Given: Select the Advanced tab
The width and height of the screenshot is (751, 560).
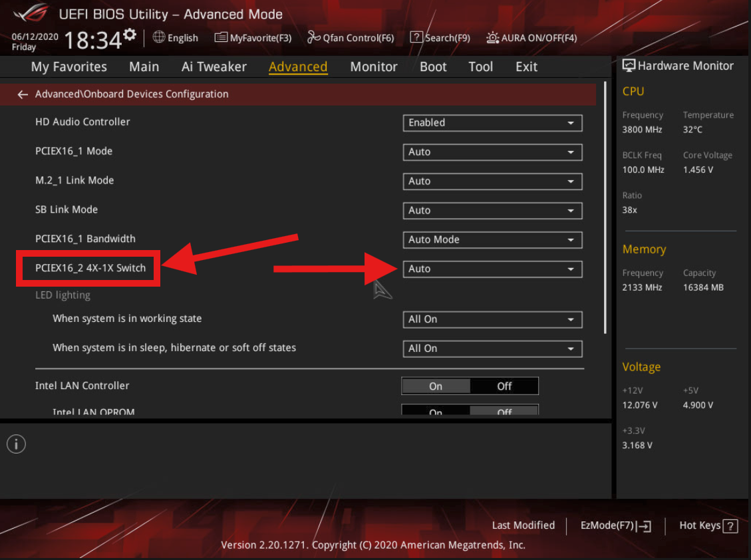Looking at the screenshot, I should 298,67.
